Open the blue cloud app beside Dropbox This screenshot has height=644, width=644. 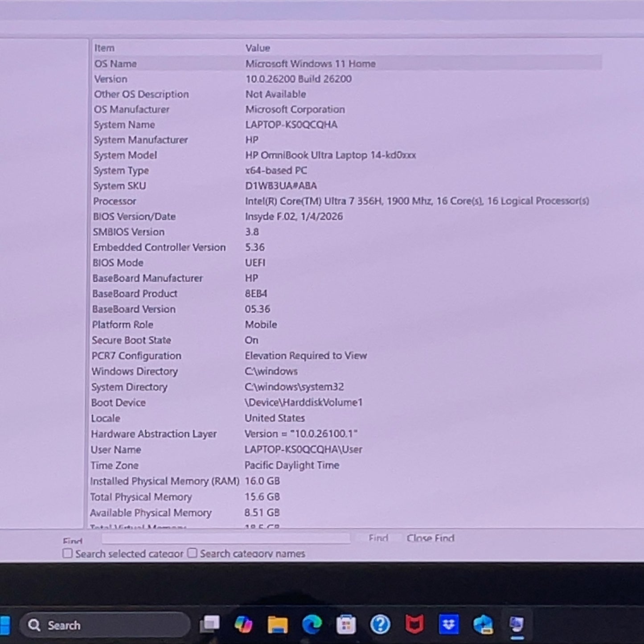click(483, 624)
